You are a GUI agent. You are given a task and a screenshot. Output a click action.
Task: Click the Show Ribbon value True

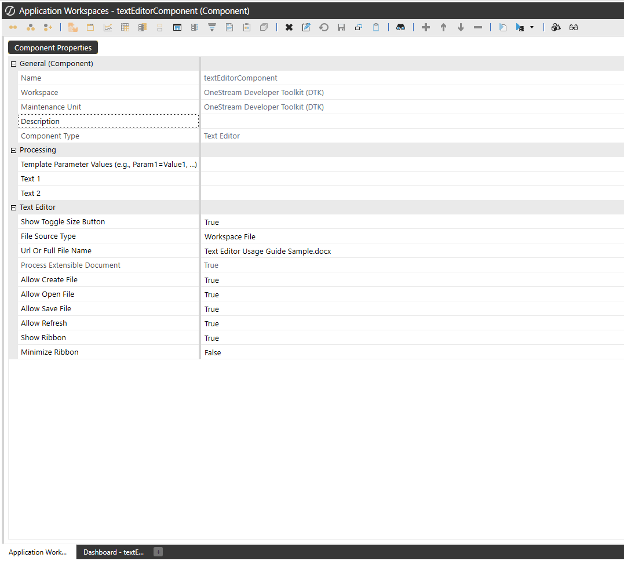(212, 338)
